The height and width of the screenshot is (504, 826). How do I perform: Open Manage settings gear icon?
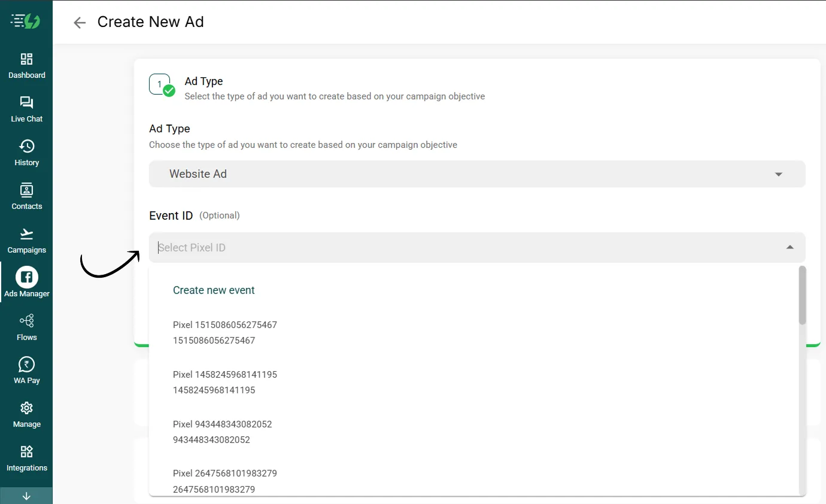(x=26, y=408)
